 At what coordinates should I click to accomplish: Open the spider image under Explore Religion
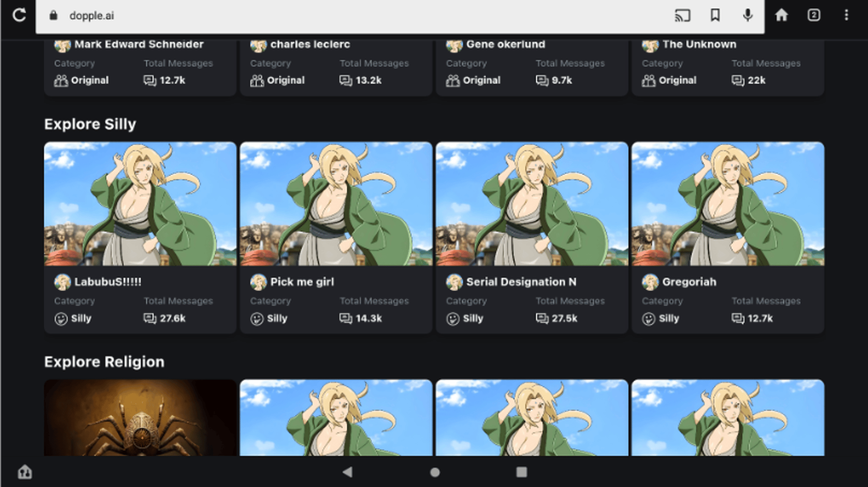[140, 418]
